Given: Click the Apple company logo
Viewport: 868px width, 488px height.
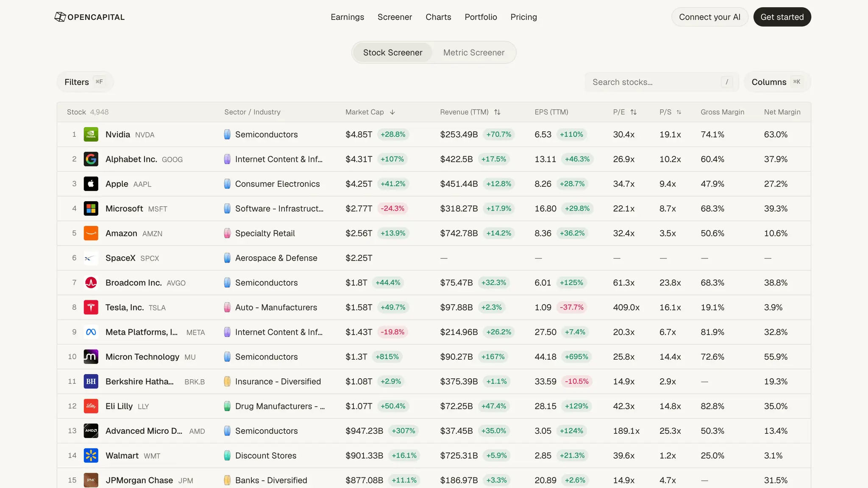Looking at the screenshot, I should (91, 184).
